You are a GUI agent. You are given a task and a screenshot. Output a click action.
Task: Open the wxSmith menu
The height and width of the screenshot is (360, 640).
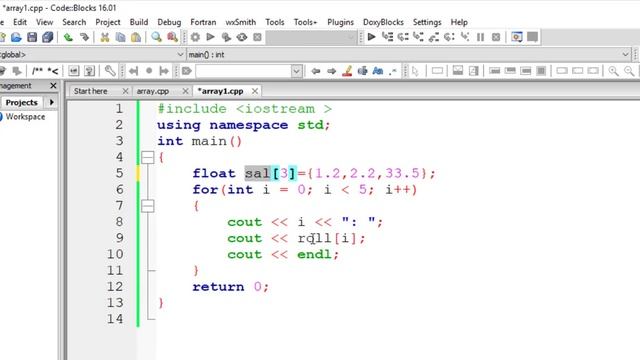pyautogui.click(x=241, y=22)
